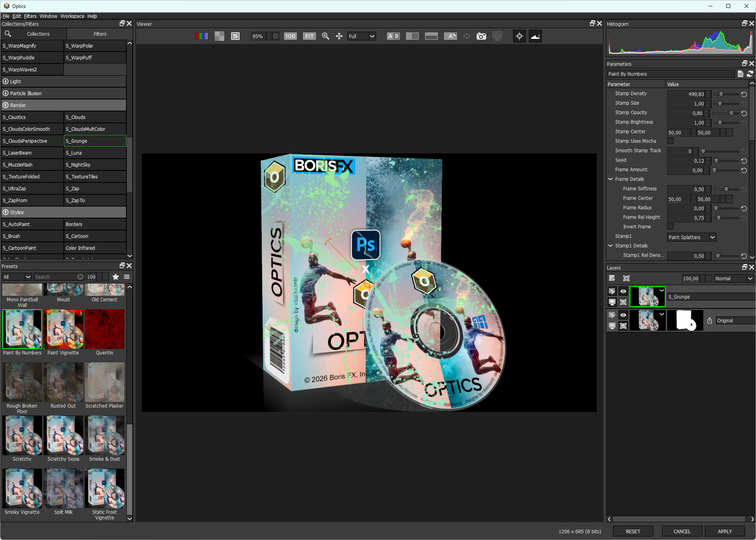Open the Filters menu in the menu bar
This screenshot has height=540, width=756.
click(x=30, y=16)
